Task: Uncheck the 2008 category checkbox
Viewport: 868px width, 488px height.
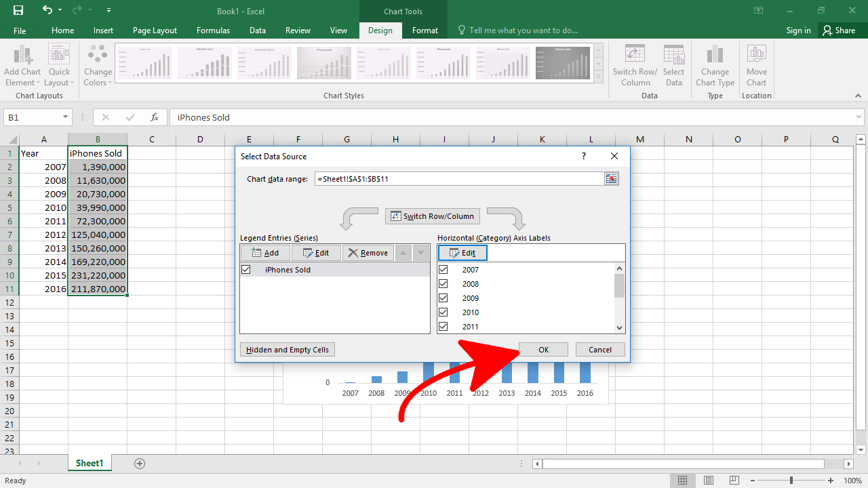Action: click(443, 283)
